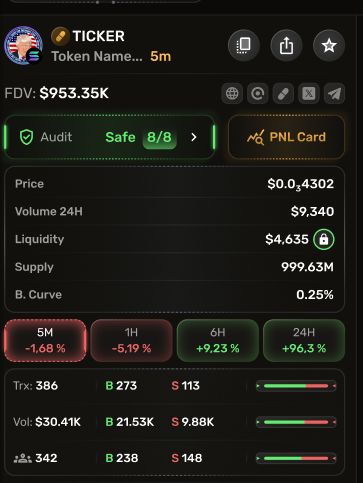Select the 5M timeframe tab
Viewport: 363px width, 483px height.
pos(45,340)
